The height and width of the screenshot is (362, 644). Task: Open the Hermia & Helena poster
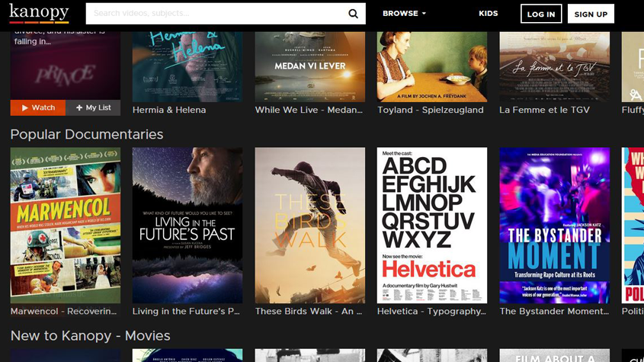click(x=187, y=66)
